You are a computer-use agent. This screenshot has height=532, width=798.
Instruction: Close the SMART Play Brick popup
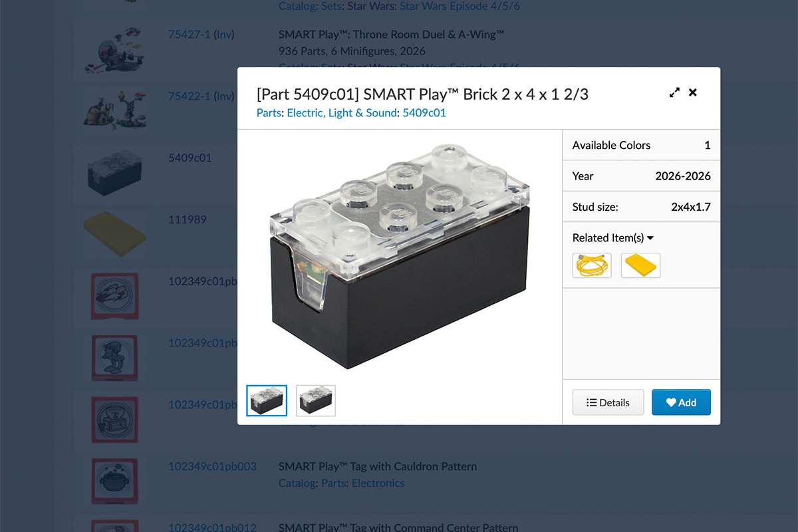[693, 92]
